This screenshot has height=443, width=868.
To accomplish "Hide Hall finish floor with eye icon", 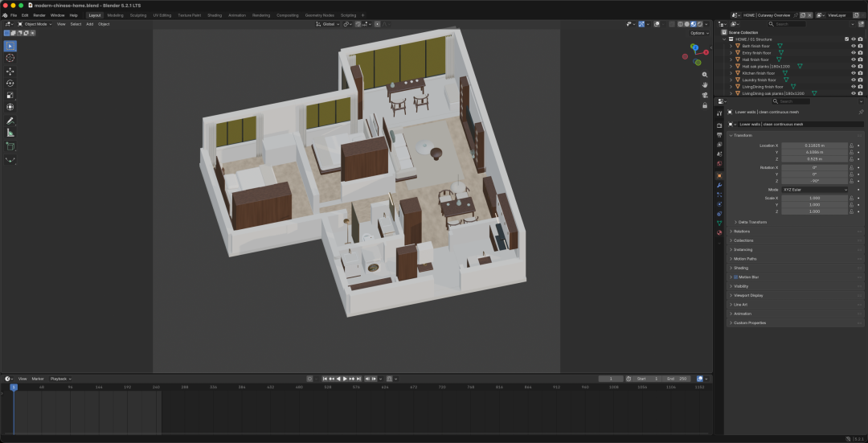I will [x=853, y=59].
